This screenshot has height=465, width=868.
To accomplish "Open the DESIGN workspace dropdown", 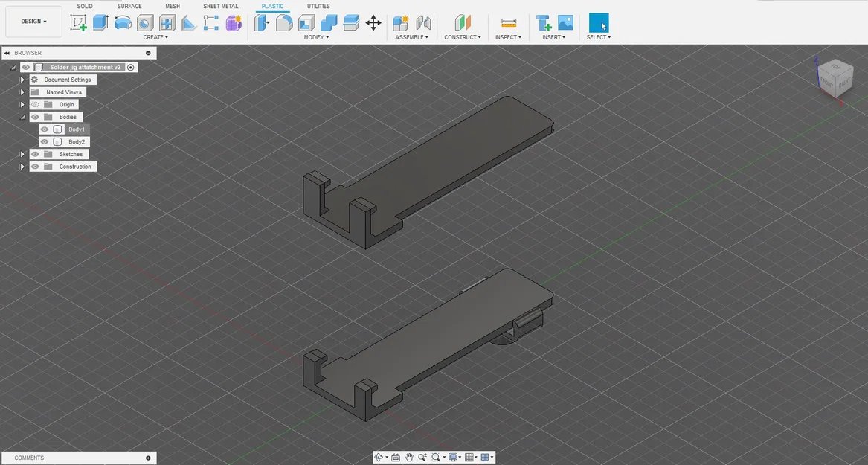I will [33, 22].
